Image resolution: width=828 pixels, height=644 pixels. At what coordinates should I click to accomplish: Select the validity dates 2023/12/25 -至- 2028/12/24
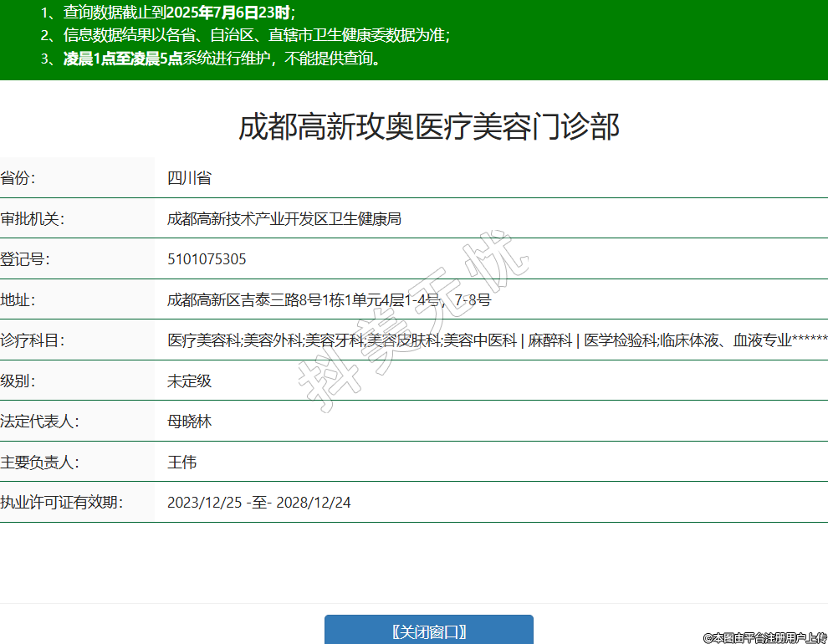(x=259, y=503)
